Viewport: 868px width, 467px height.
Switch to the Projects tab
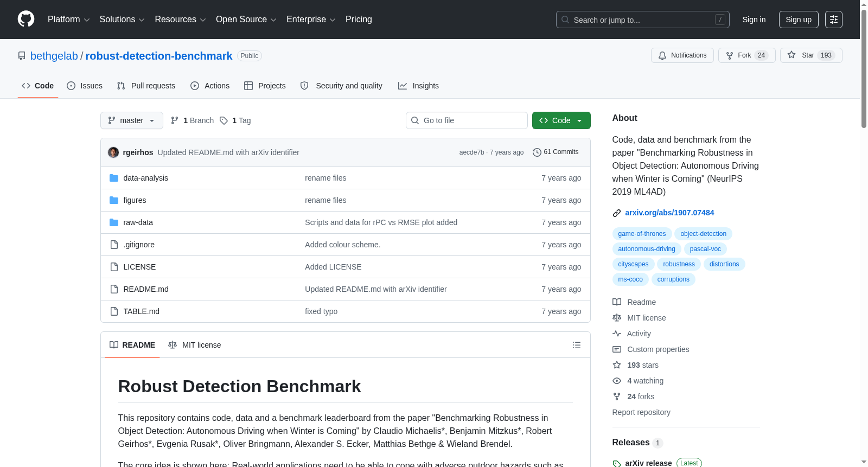[265, 86]
